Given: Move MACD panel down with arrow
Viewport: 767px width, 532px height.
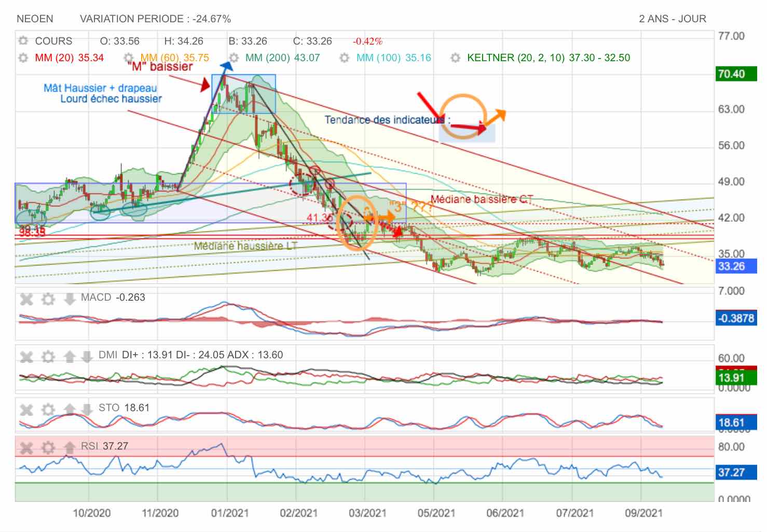Looking at the screenshot, I should point(70,299).
